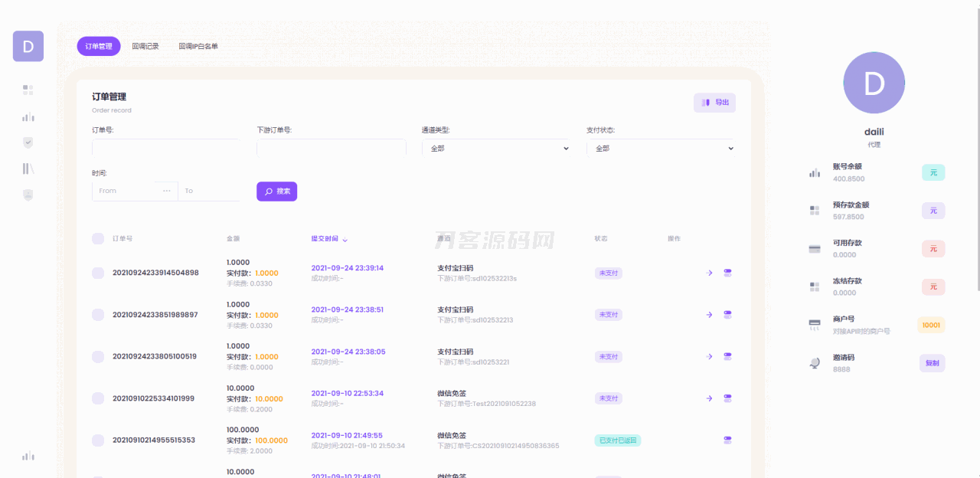Expand the 通道类型 dropdown

click(x=495, y=149)
